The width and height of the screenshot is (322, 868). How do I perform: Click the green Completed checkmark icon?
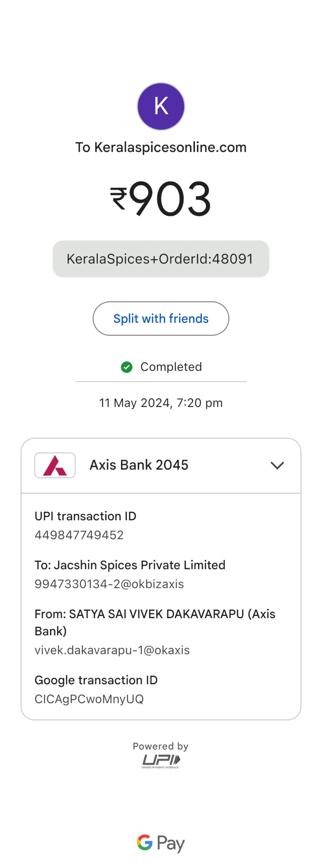pos(127,367)
